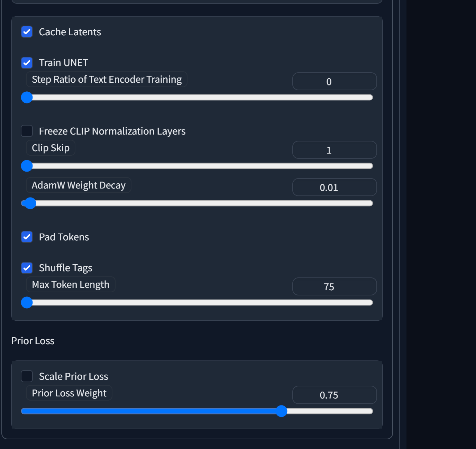Click the Max Token Length label
This screenshot has width=476, height=449.
tap(71, 285)
